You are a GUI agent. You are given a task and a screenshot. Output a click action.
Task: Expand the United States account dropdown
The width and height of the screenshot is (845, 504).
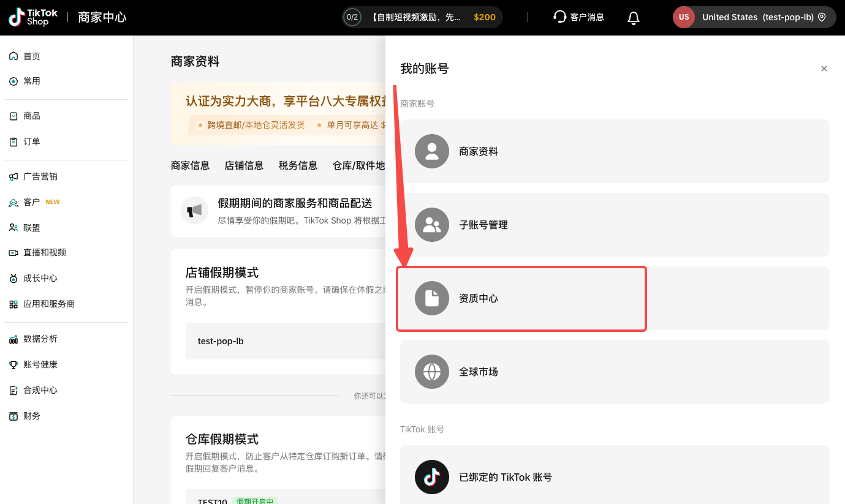point(754,17)
